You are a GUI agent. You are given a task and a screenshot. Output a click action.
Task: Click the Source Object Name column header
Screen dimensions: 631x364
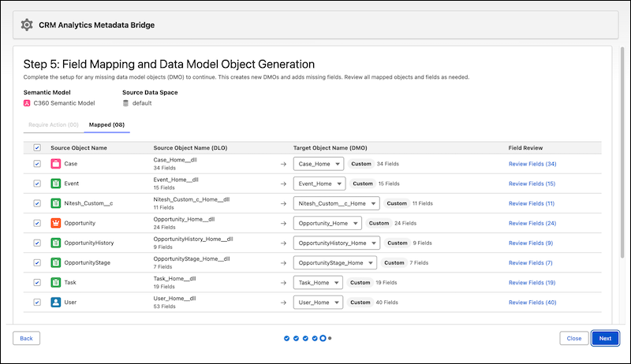pos(79,148)
